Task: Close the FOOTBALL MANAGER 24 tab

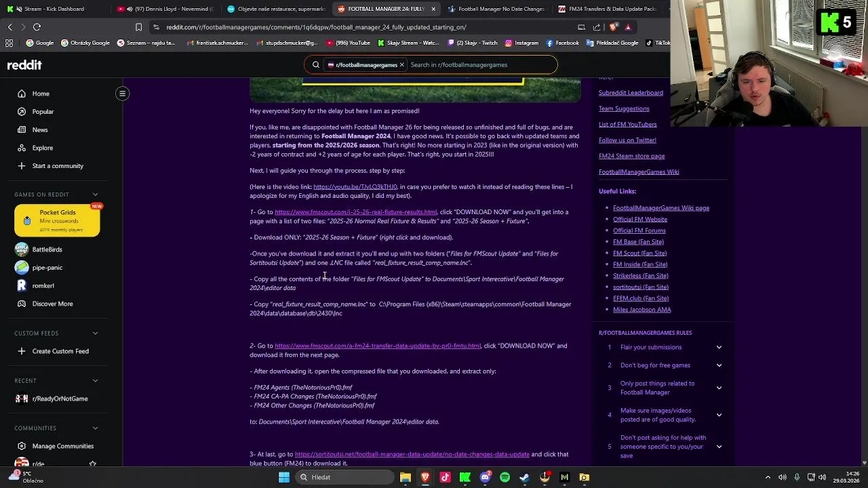Action: pyautogui.click(x=433, y=9)
